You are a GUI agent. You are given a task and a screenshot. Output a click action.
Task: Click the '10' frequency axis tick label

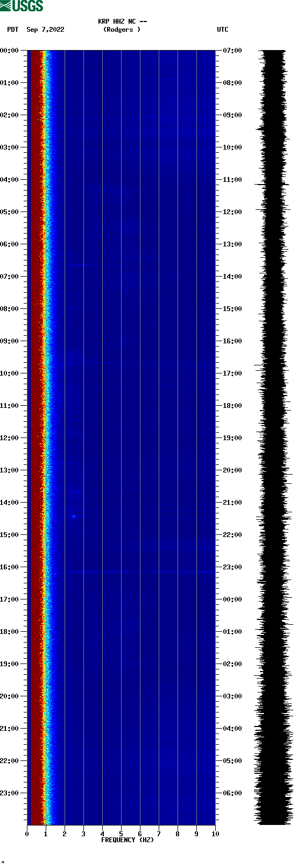pos(215,834)
